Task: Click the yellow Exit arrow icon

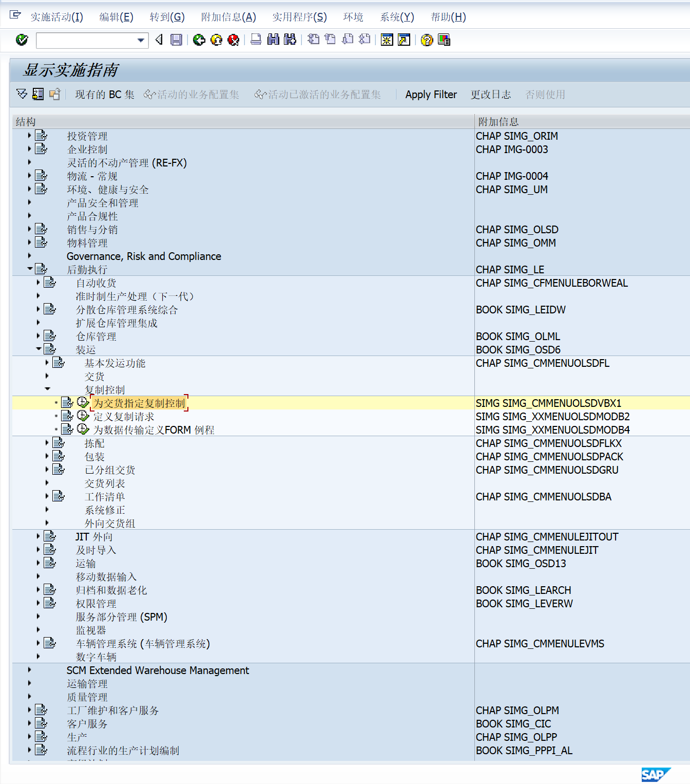Action: (216, 40)
